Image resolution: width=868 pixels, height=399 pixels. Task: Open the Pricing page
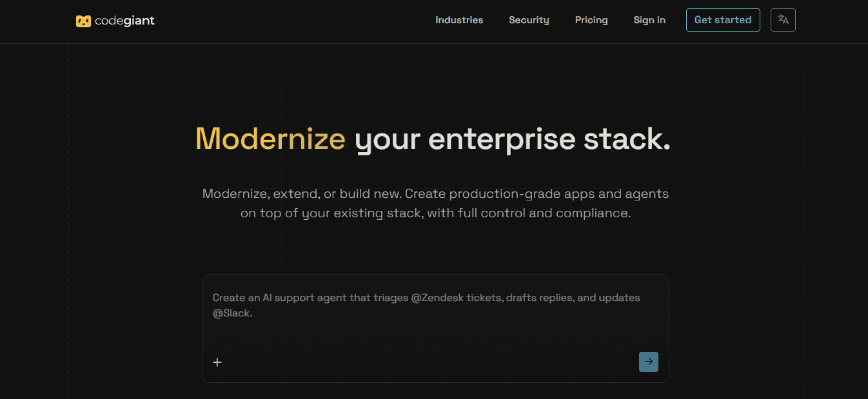click(591, 20)
